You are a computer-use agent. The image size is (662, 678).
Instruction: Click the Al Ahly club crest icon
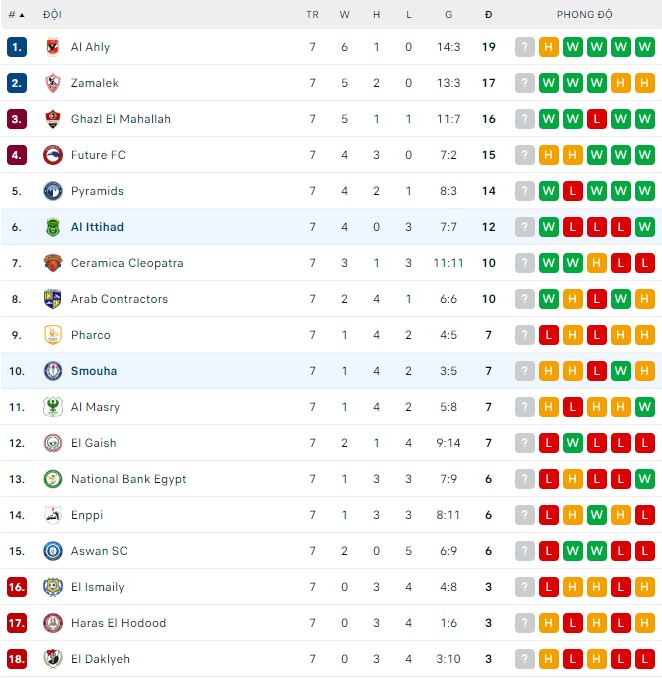point(53,47)
